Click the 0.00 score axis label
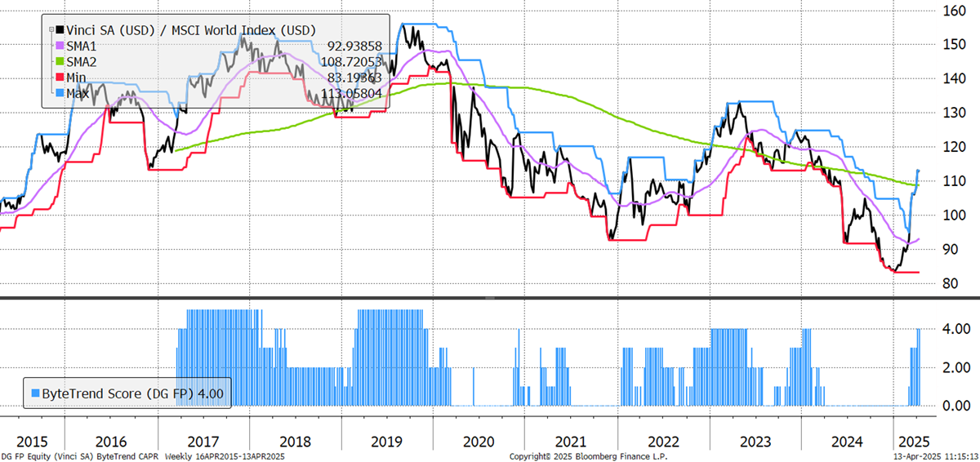Image resolution: width=980 pixels, height=462 pixels. (955, 405)
